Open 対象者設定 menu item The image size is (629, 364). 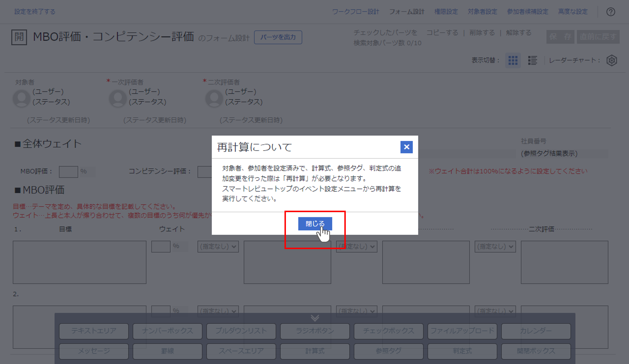coord(482,12)
